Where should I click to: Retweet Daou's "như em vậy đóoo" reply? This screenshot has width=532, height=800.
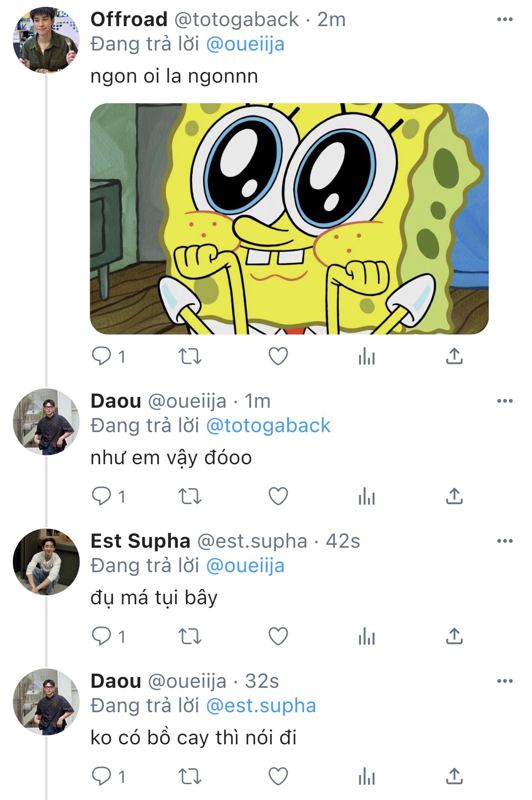[x=190, y=496]
